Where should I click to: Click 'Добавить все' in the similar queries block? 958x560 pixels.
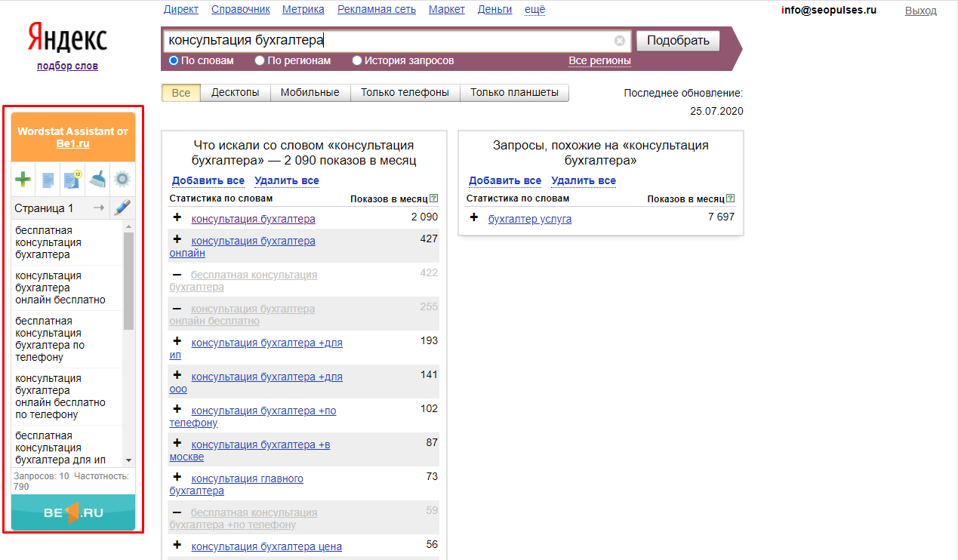click(x=504, y=180)
